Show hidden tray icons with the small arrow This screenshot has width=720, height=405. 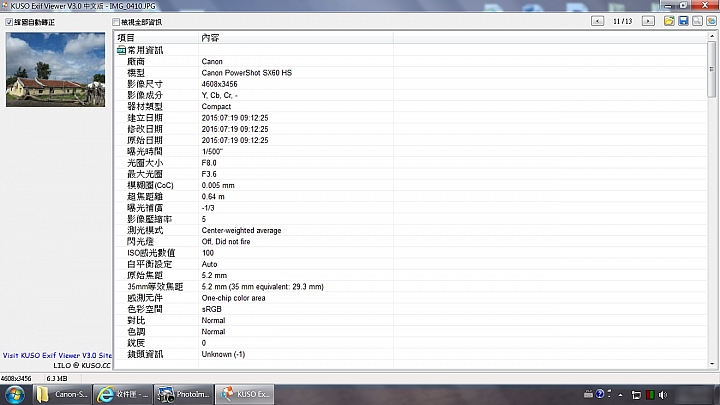(x=620, y=394)
